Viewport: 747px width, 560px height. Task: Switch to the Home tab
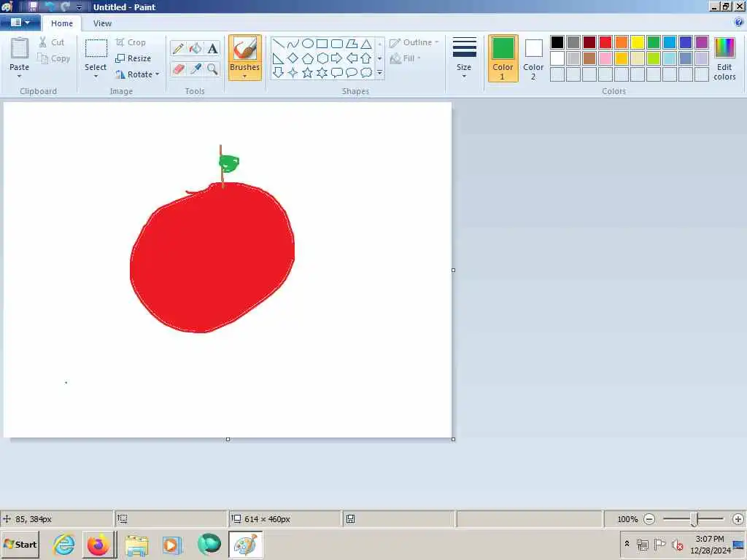pos(62,23)
